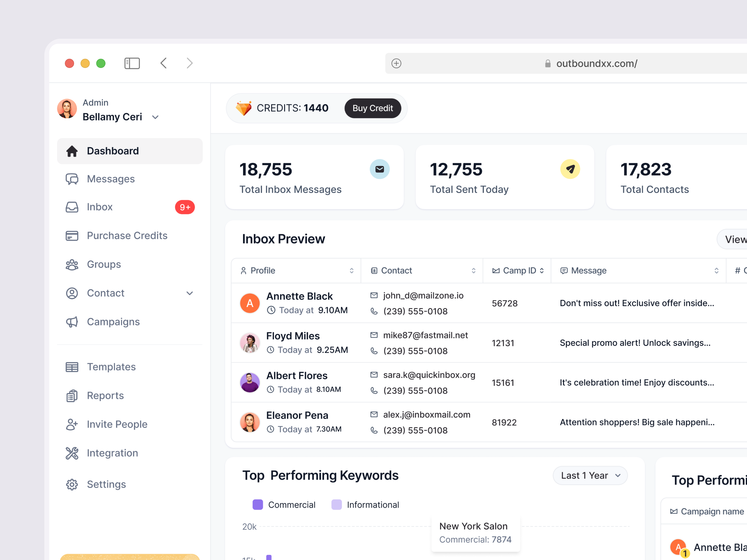The image size is (747, 560).
Task: Open the Reports section icon
Action: (x=72, y=395)
